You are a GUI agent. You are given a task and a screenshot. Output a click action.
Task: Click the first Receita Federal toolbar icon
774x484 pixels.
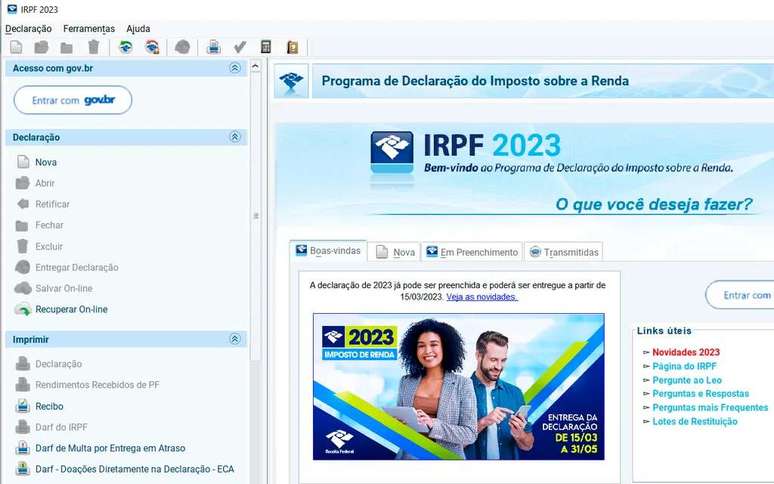coord(126,47)
